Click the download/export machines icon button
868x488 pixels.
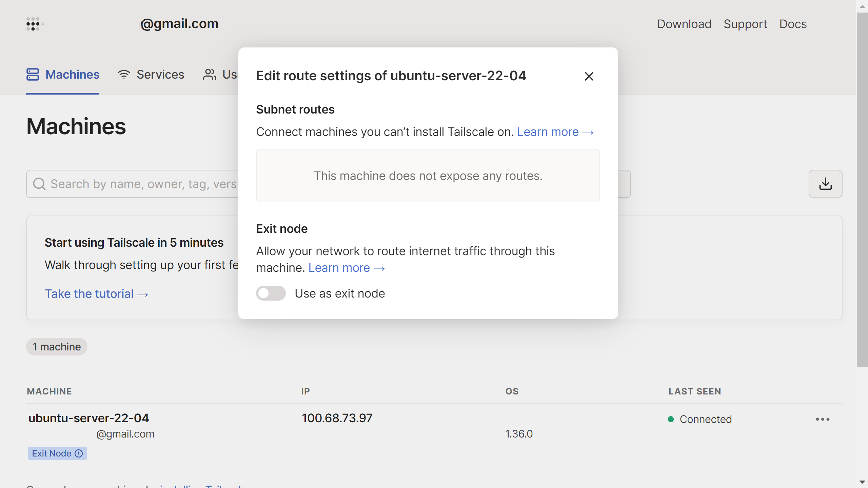(x=825, y=184)
